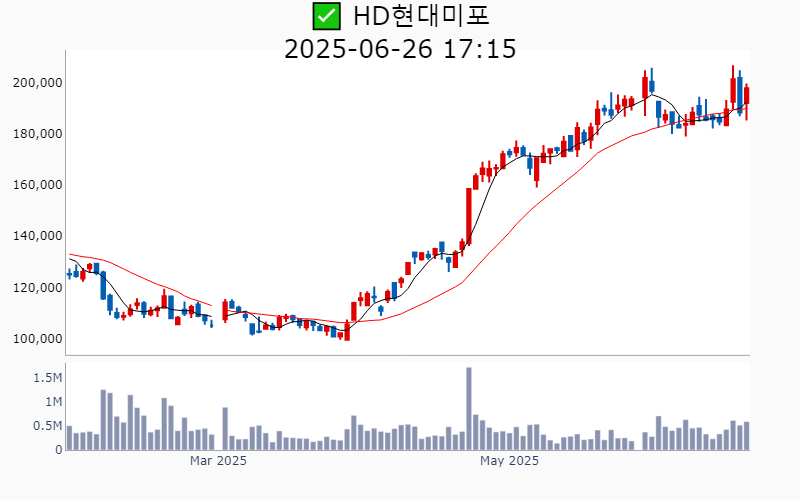Click the 140,000 price axis label
Viewport: 800px width, 500px height.
(37, 236)
